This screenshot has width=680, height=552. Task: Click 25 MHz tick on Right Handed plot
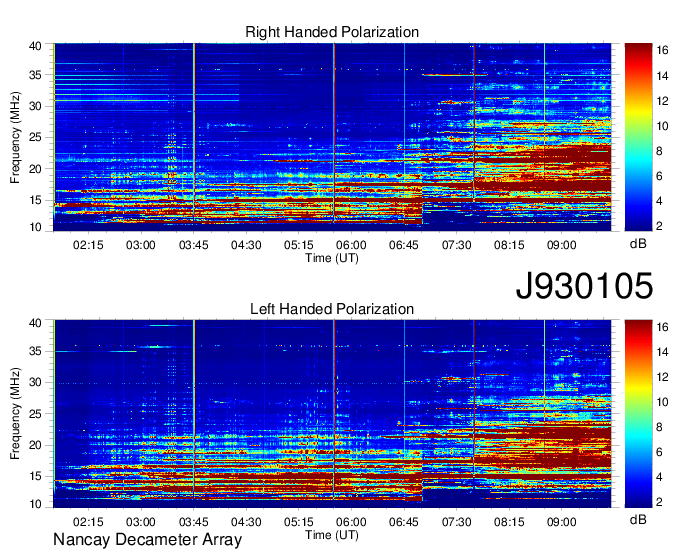click(35, 137)
